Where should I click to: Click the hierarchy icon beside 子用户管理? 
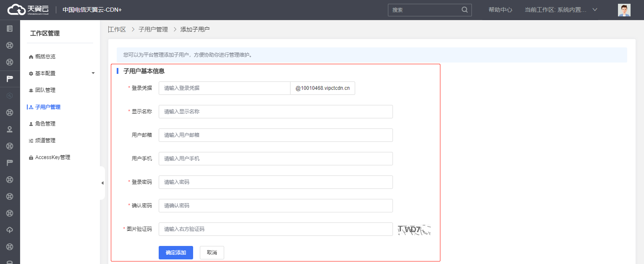(31, 107)
